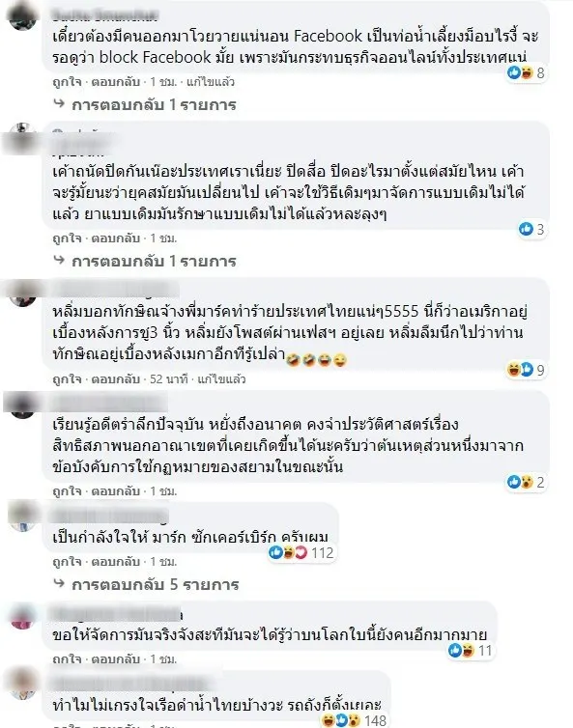
Task: Open reaction icons showing 112 on Zuckerberg comment
Action: pos(301,552)
